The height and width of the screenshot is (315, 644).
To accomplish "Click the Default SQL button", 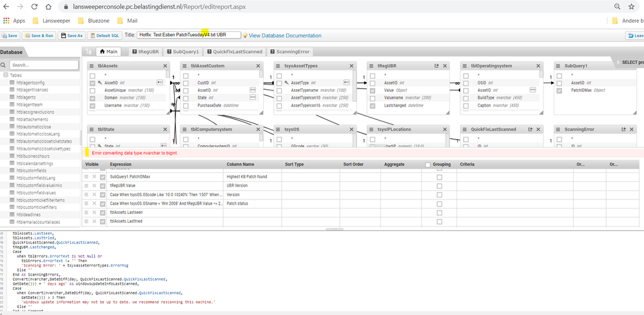I will pyautogui.click(x=104, y=36).
